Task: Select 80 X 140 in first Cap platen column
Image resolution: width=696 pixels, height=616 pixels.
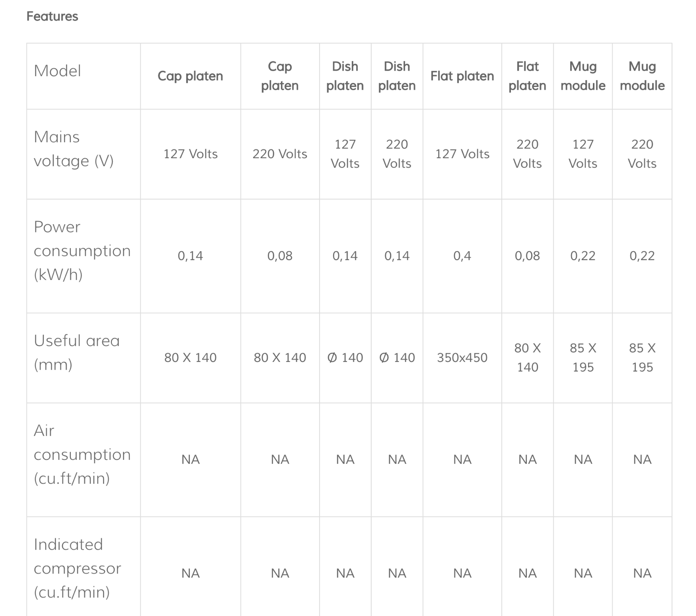Action: pos(190,358)
